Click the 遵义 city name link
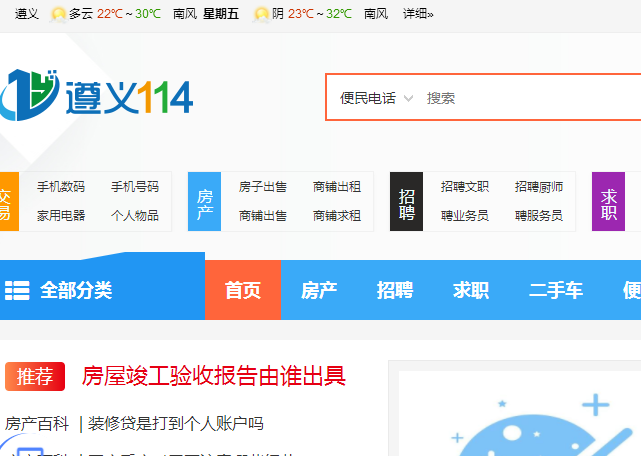The width and height of the screenshot is (641, 456). 27,14
